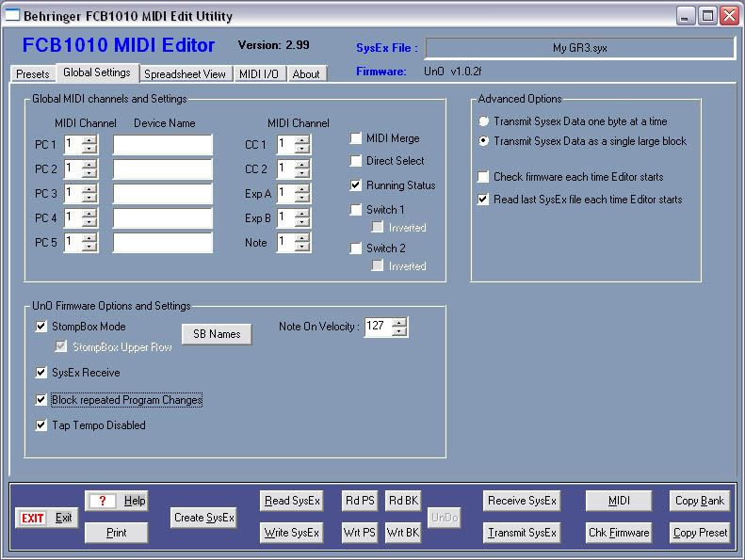Increase the PC 3 MIDI channel
The width and height of the screenshot is (745, 560).
[89, 189]
